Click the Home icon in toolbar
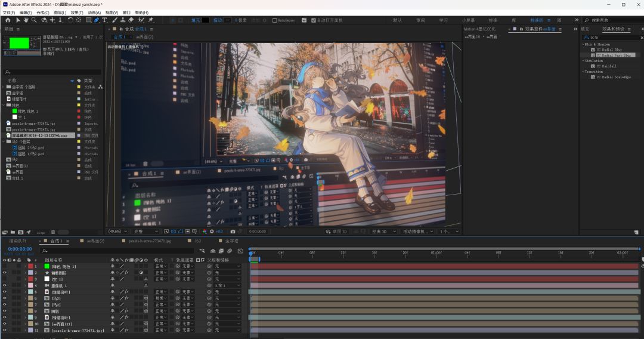The width and height of the screenshot is (644, 339). tap(8, 20)
